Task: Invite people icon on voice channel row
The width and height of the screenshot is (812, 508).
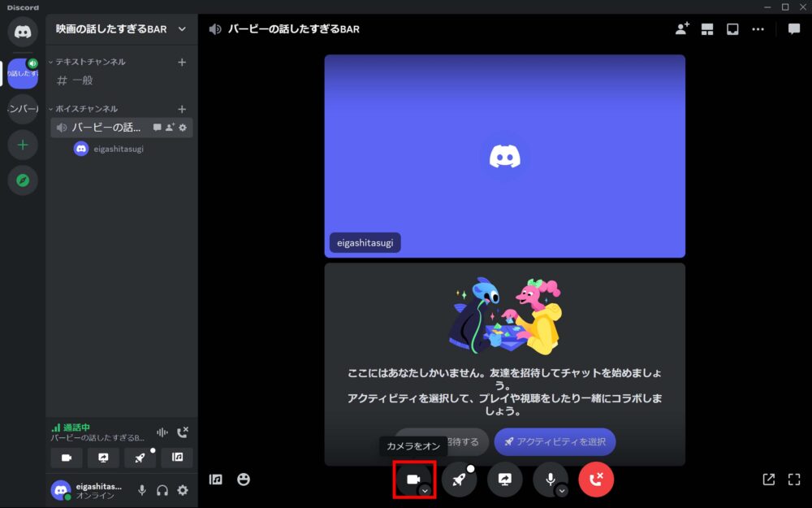Action: (x=170, y=128)
